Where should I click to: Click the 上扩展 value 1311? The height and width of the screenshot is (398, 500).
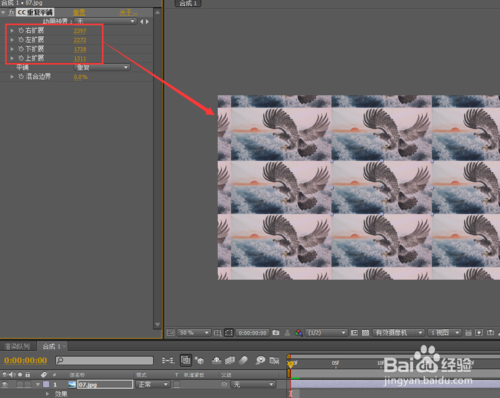click(x=80, y=59)
